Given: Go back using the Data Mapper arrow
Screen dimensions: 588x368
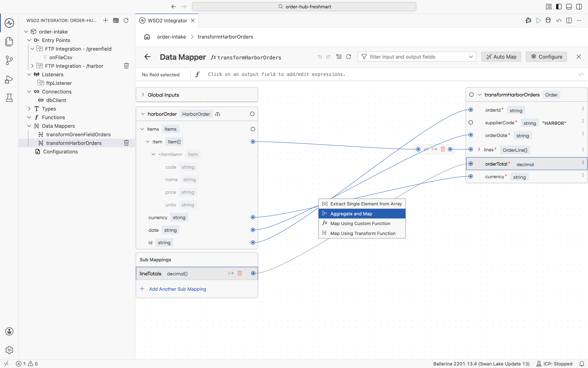Looking at the screenshot, I should point(147,57).
